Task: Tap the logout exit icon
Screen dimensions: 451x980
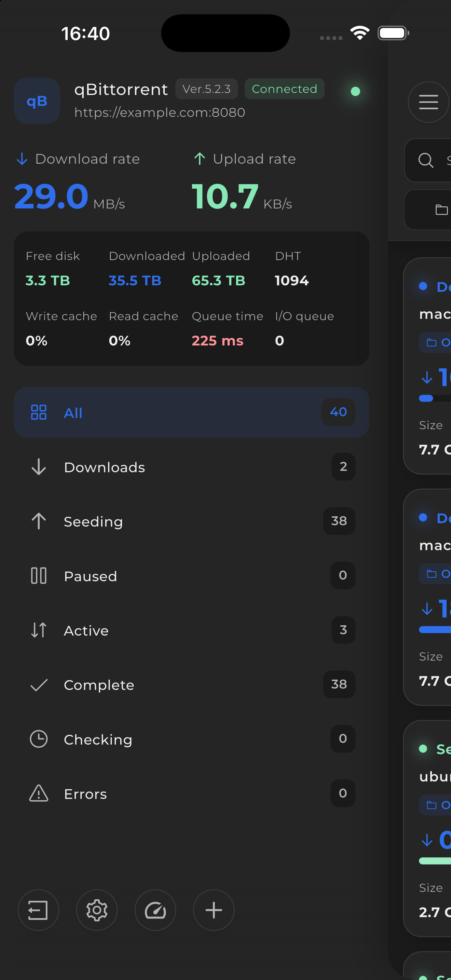Action: pos(38,910)
